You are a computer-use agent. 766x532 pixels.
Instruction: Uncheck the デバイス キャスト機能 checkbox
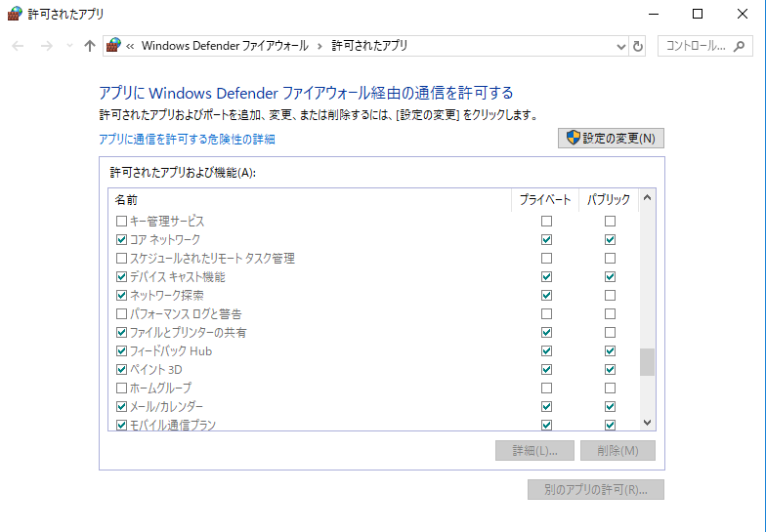click(x=121, y=277)
